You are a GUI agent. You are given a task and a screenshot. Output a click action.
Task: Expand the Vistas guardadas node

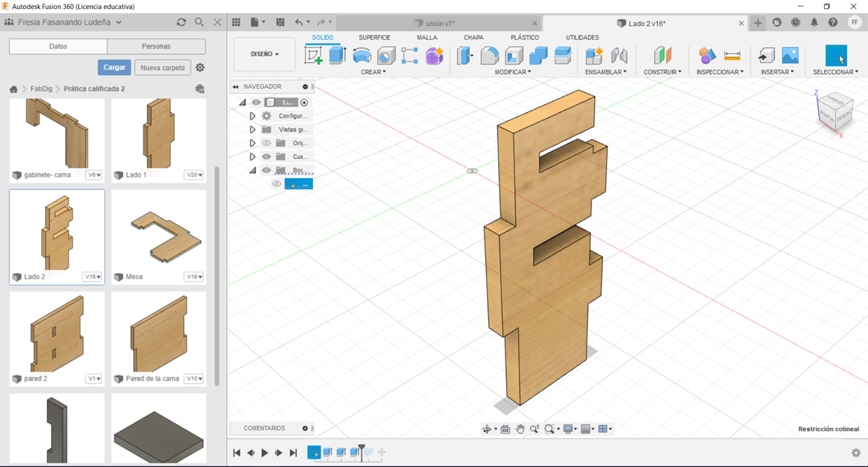coord(253,130)
